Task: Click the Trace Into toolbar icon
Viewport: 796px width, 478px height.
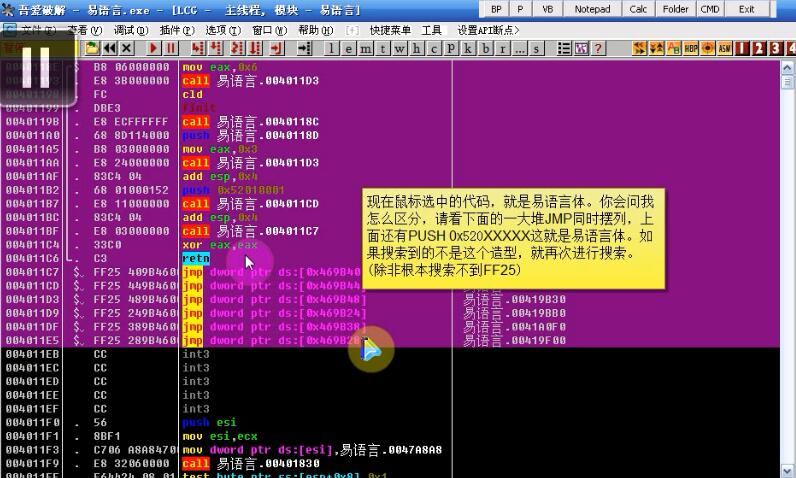Action: (x=236, y=48)
